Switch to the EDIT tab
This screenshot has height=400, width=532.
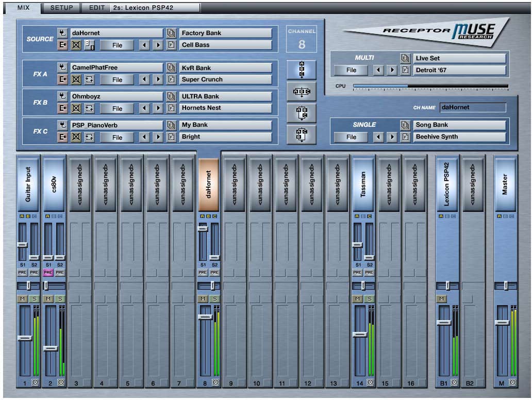[x=96, y=8]
